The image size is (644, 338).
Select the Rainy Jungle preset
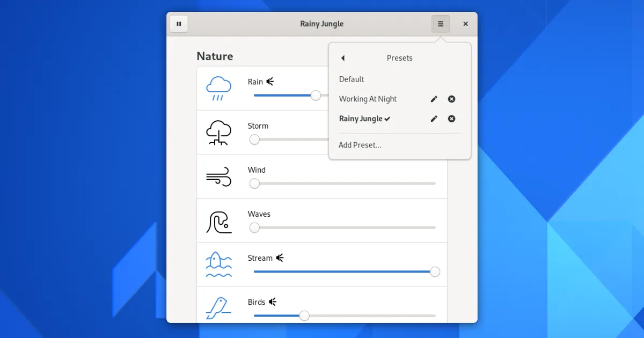point(361,119)
